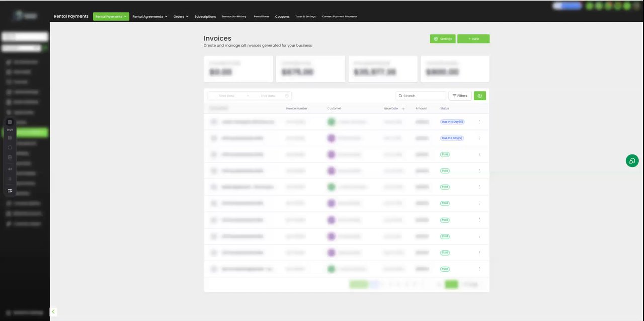This screenshot has width=644, height=321.
Task: Restart the recording in recorder widget
Action: click(x=10, y=147)
